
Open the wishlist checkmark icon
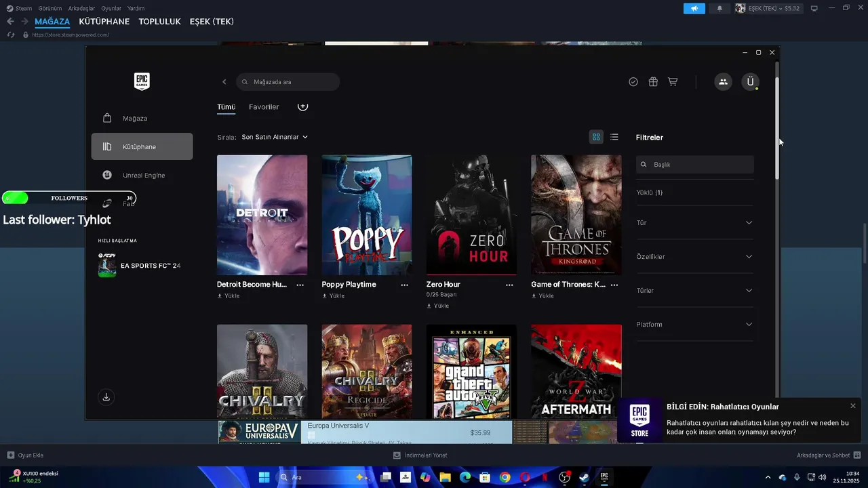[x=633, y=82]
